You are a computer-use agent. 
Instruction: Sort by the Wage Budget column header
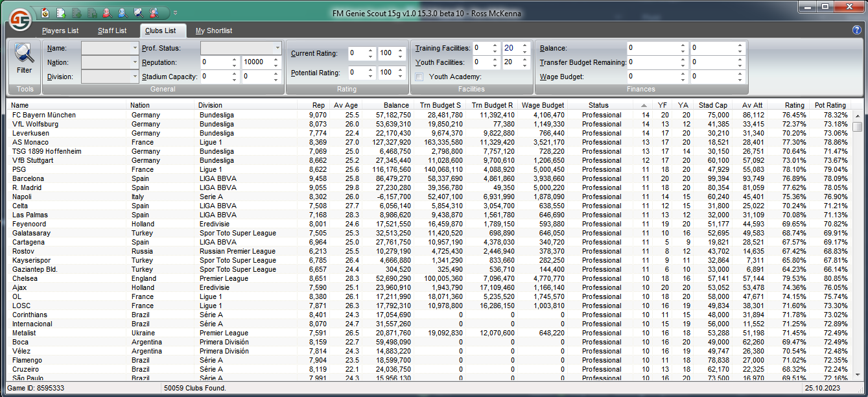pos(543,105)
